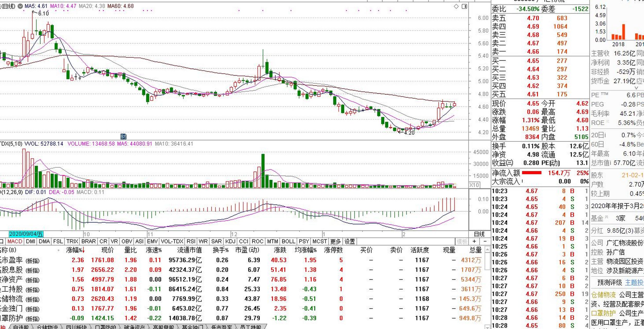This screenshot has width=644, height=329.
Task: Click the 模板 template button
Action: [x=462, y=241]
